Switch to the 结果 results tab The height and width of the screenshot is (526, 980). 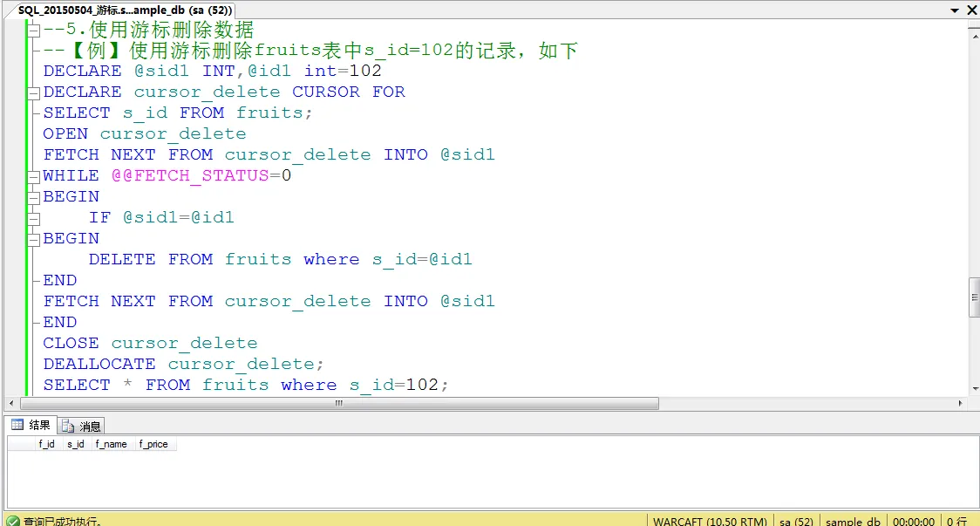tap(31, 426)
